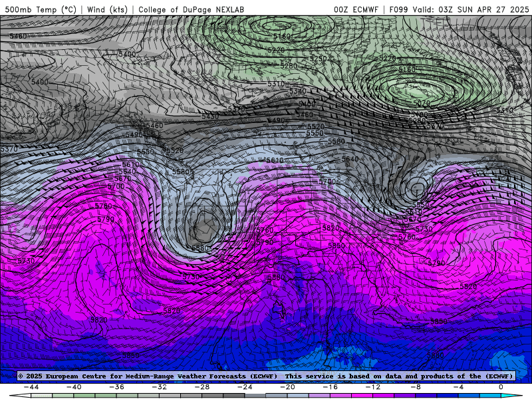Click the '00Z ECMWF' model run label
The image size is (532, 399).
coord(356,9)
